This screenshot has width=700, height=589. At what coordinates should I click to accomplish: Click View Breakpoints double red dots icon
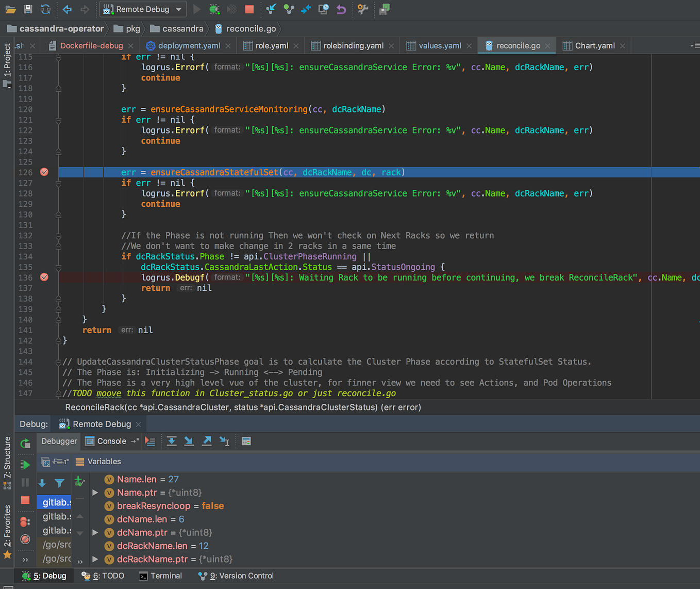pyautogui.click(x=25, y=521)
